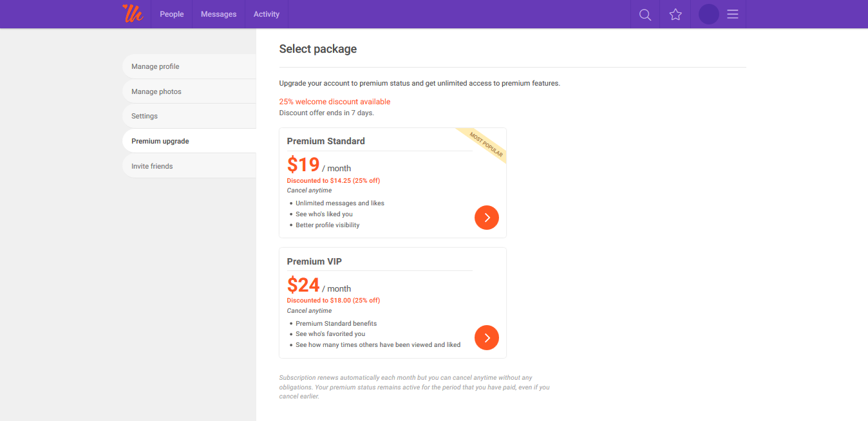Open search with the magnifier icon
This screenshot has height=421, width=868.
coord(645,14)
